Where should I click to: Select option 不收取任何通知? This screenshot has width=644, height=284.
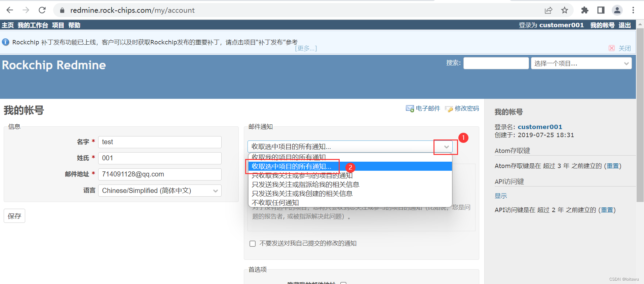coord(350,203)
